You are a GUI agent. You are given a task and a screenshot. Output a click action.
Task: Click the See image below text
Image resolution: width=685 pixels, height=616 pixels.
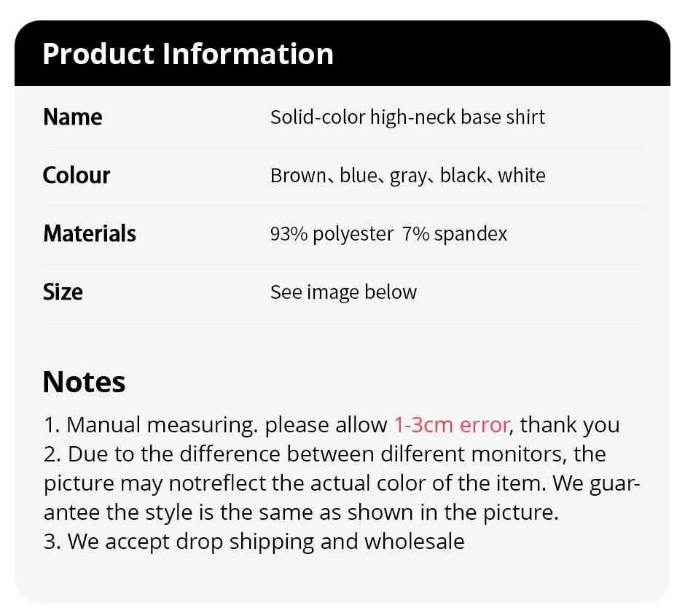coord(343,292)
